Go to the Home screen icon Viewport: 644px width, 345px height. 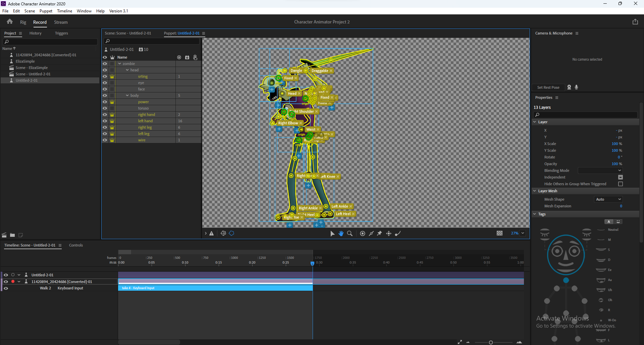(x=10, y=22)
